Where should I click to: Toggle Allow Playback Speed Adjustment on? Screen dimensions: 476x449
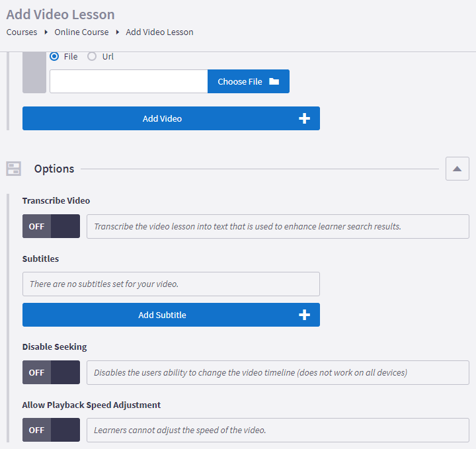pyautogui.click(x=51, y=430)
